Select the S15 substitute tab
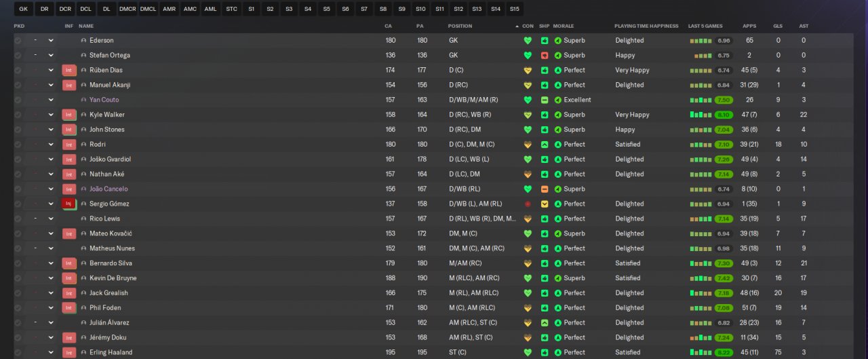Image resolution: width=868 pixels, height=359 pixels. tap(515, 9)
